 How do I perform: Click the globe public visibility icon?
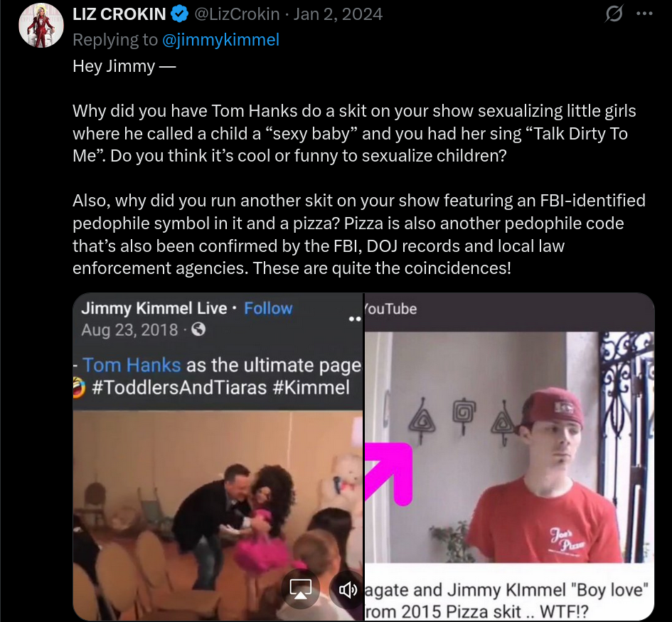point(198,330)
